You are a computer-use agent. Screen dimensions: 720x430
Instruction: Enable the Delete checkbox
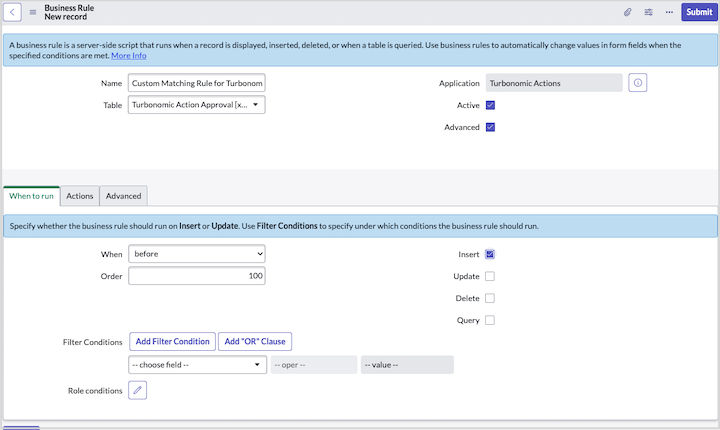coord(490,298)
